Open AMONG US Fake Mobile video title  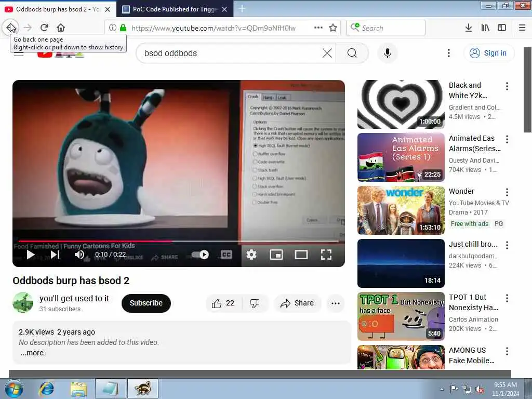click(x=472, y=355)
